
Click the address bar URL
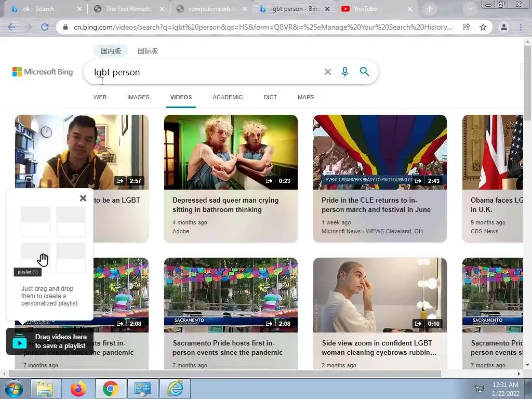click(263, 27)
